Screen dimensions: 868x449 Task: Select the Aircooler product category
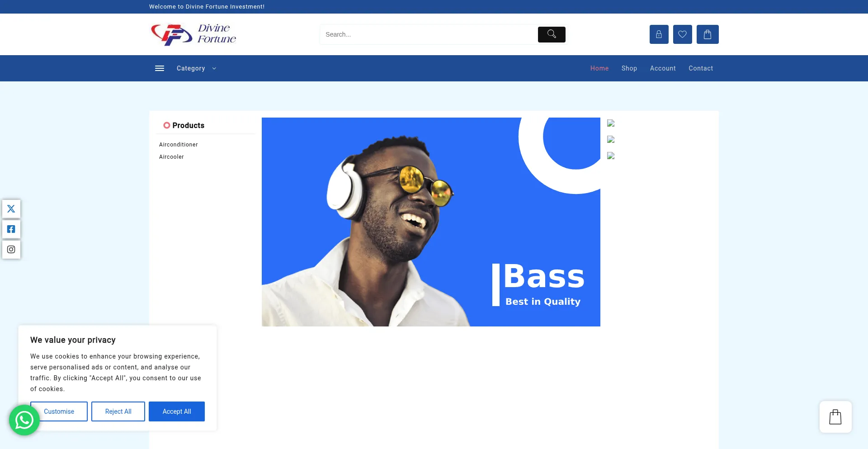point(171,157)
